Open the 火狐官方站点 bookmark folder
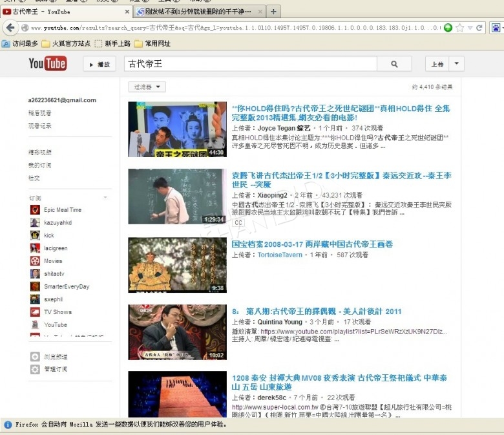504x435 pixels. [66, 43]
